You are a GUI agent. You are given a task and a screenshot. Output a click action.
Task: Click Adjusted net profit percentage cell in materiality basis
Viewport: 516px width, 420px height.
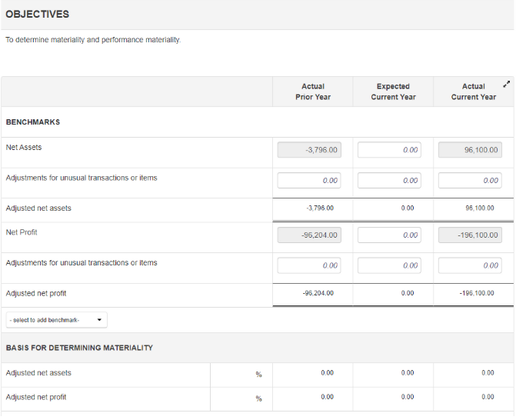(241, 398)
